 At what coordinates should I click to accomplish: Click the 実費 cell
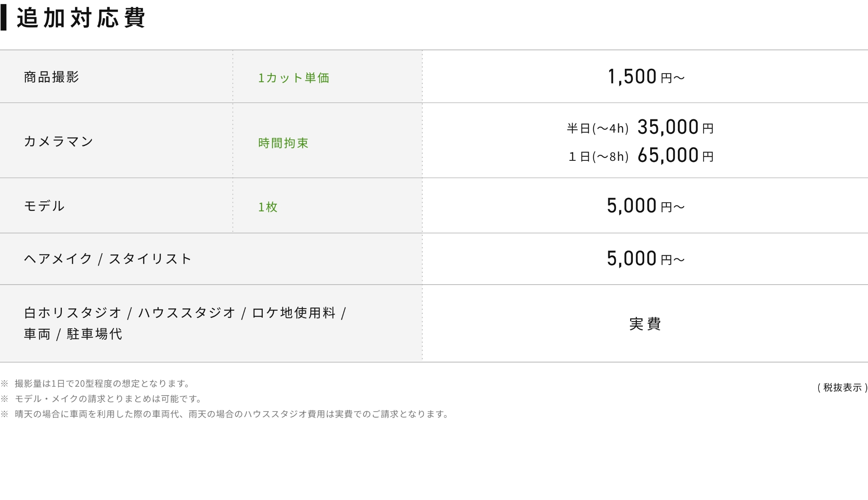pos(645,324)
